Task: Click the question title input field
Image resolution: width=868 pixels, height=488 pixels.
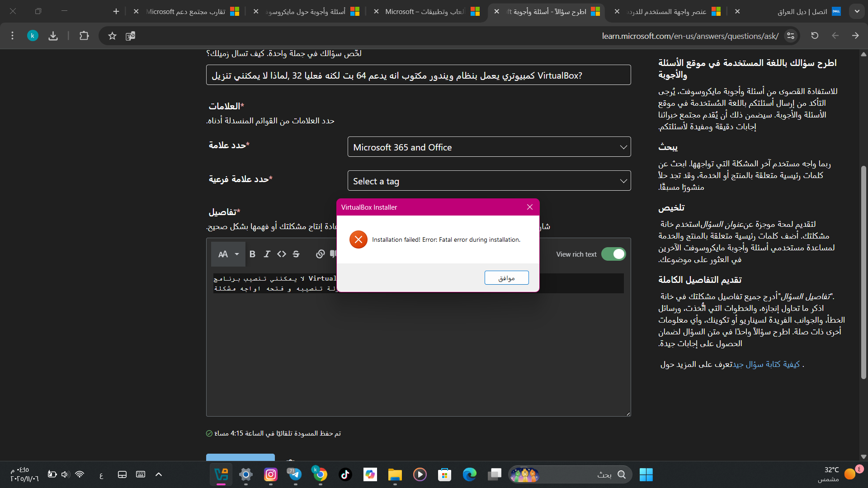Action: (x=418, y=75)
